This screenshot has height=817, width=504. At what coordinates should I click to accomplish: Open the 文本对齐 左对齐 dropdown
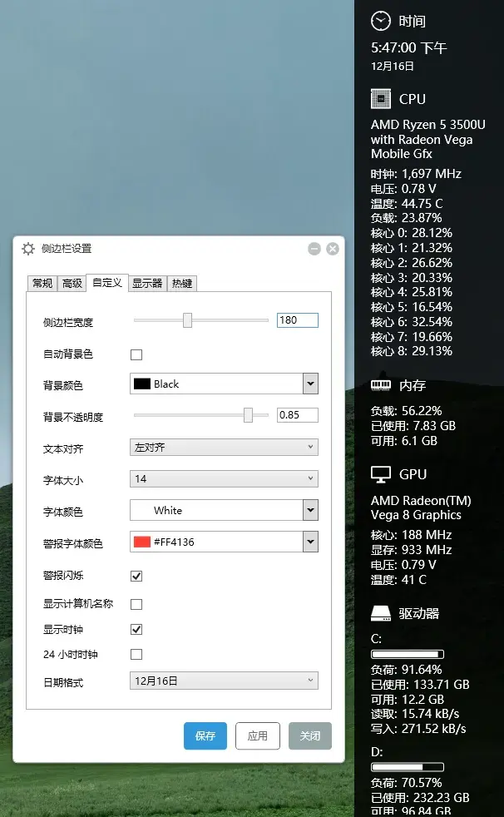point(224,447)
